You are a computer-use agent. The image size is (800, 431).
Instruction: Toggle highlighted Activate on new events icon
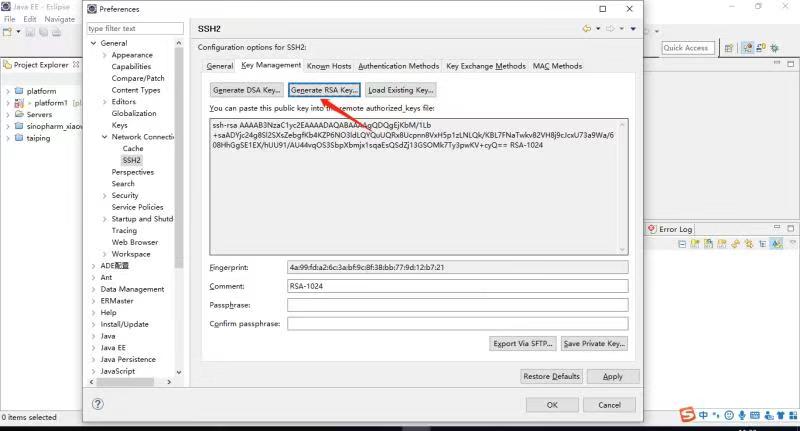pyautogui.click(x=777, y=244)
